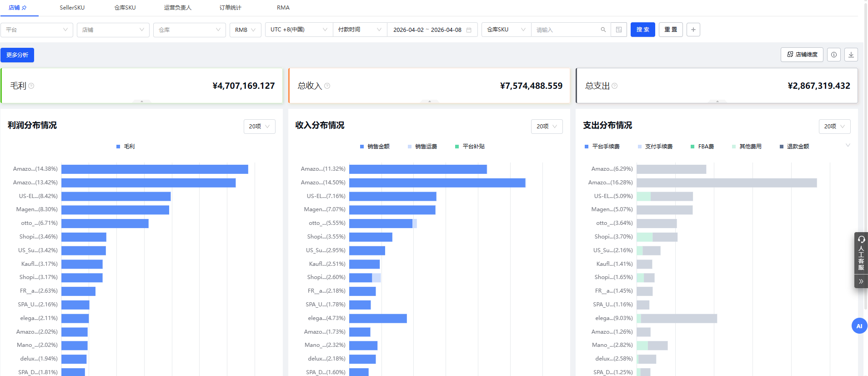Open the batch input icon beside search field
868x376 pixels.
click(619, 30)
